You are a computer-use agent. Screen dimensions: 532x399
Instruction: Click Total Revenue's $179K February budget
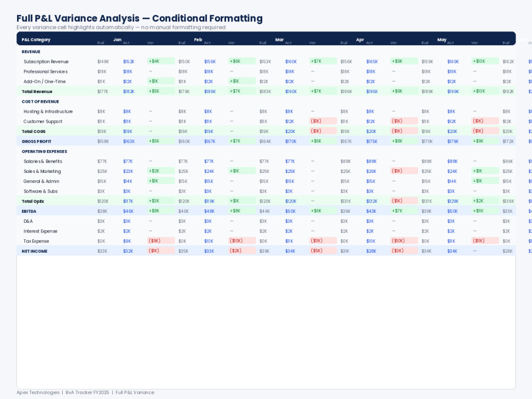[x=184, y=92]
